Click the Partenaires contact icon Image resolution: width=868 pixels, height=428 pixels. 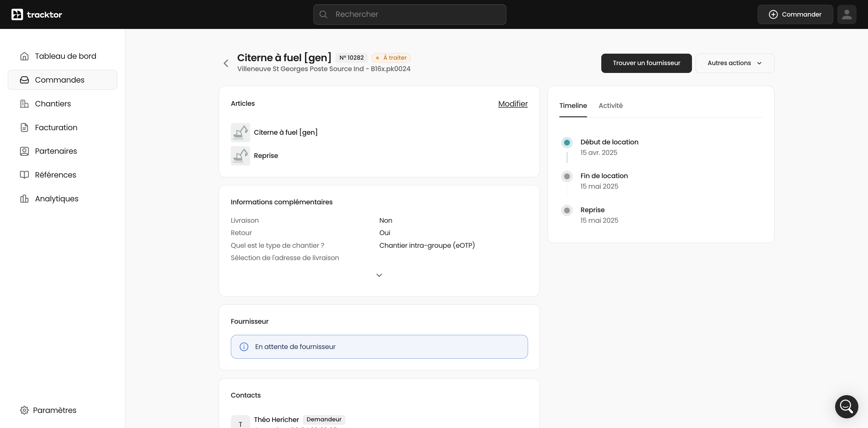24,151
